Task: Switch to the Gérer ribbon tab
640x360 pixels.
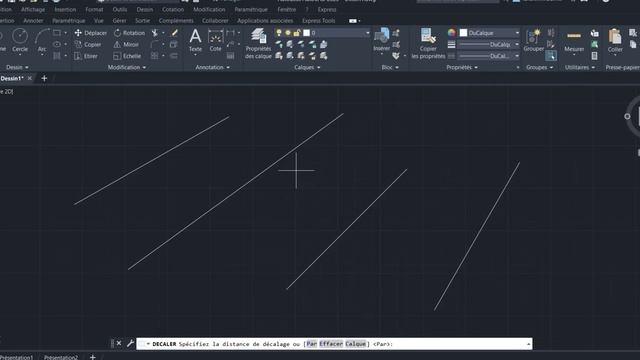Action: point(119,20)
